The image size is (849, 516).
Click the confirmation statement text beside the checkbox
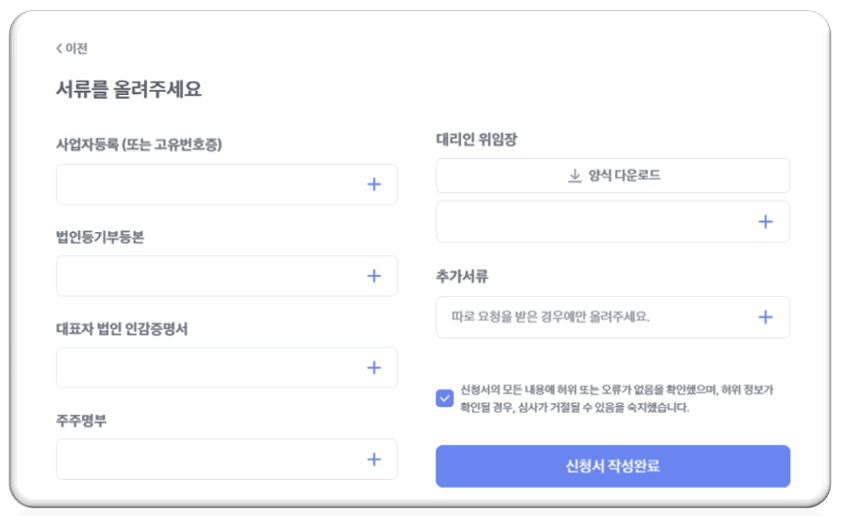point(616,398)
